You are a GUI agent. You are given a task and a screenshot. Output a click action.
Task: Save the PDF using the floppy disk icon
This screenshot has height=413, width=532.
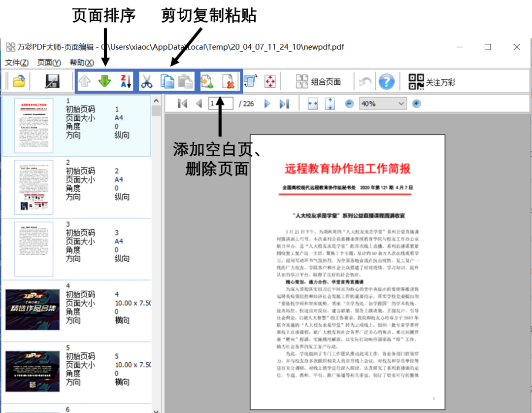tap(52, 81)
